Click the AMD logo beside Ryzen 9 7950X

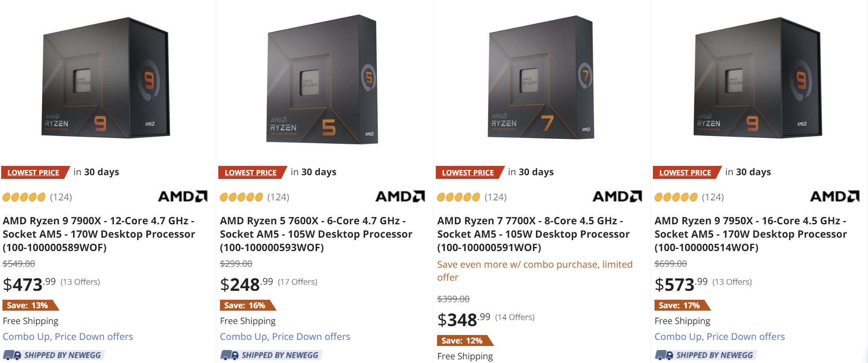[834, 197]
